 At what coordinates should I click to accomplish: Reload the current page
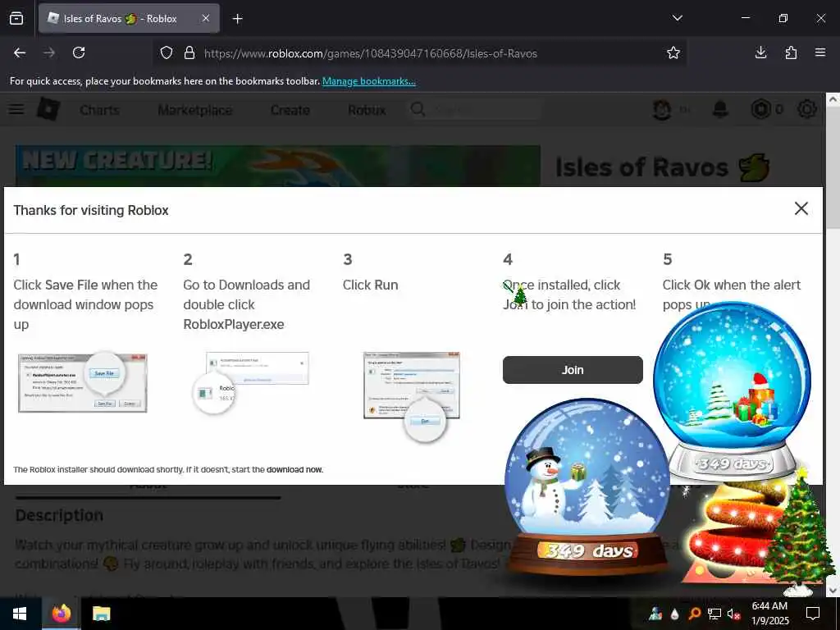(x=79, y=52)
